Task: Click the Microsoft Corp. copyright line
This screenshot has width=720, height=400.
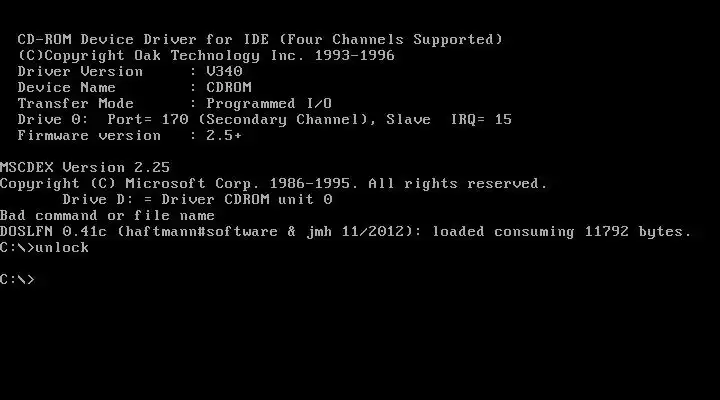Action: (x=274, y=183)
